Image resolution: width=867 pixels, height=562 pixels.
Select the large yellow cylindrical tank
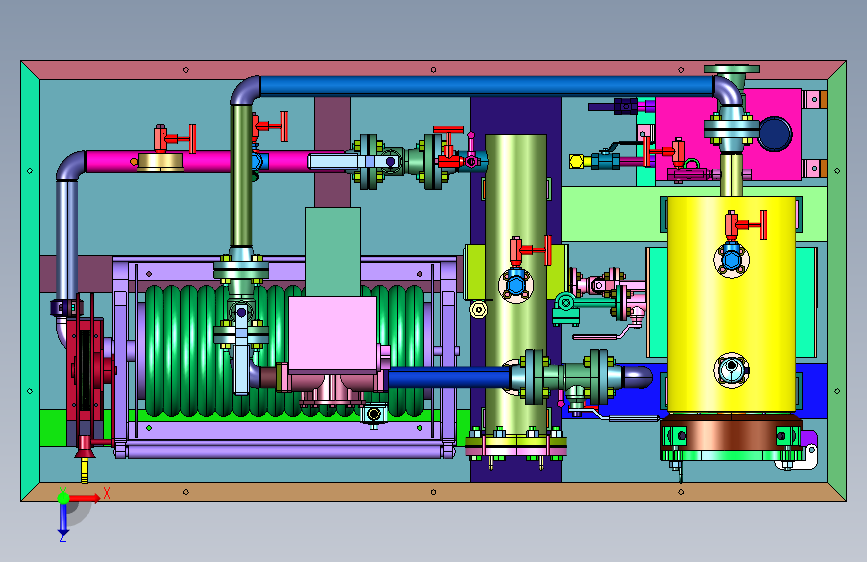(x=731, y=304)
